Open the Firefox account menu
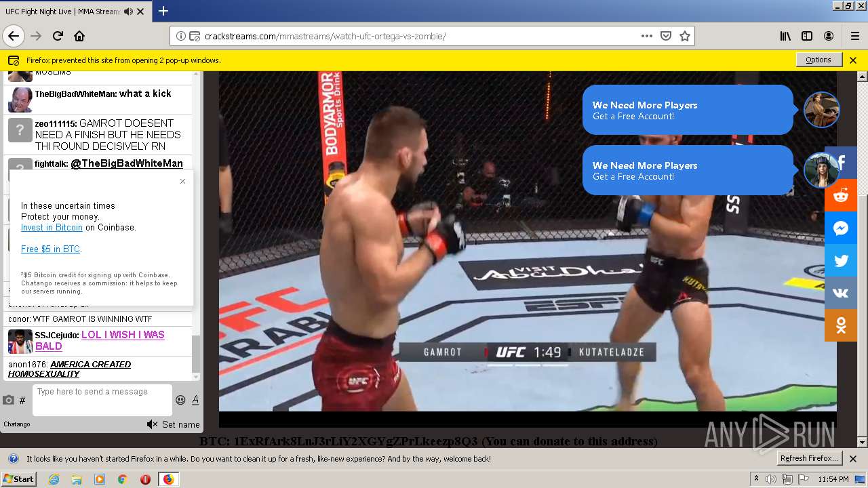 tap(829, 36)
